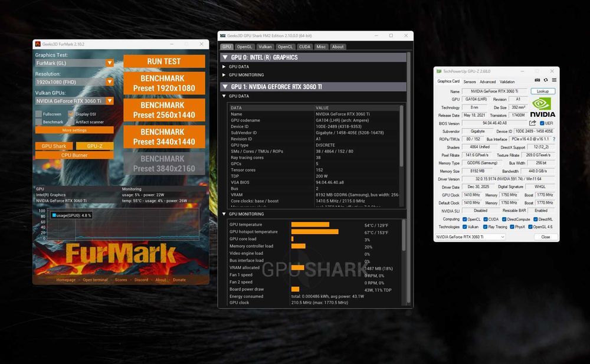Enable the Artifact scanner checkbox in FurMark
Image resolution: width=590 pixels, height=364 pixels.
[71, 122]
